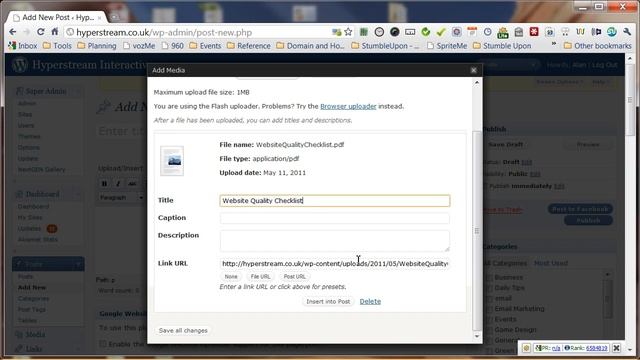Click Save all changes button
640x360 pixels.
coord(183,331)
